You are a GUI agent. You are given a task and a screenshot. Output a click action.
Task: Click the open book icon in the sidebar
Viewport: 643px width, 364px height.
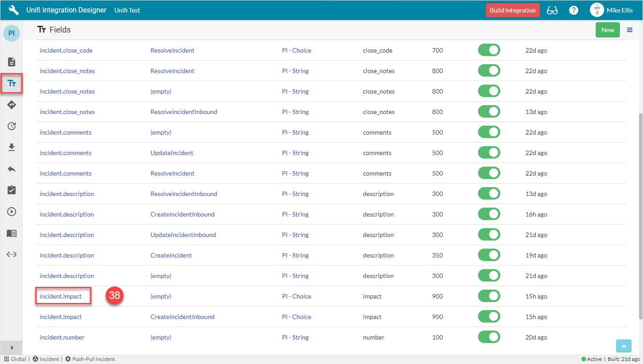pos(12,233)
